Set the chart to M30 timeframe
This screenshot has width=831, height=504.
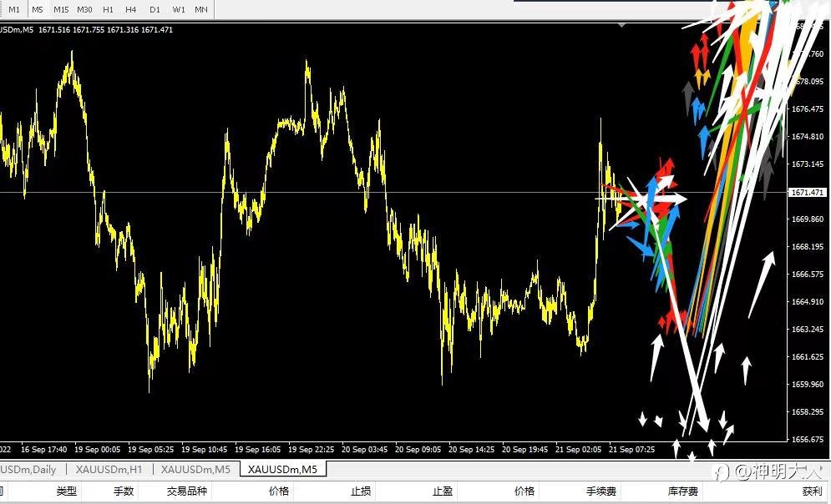84,9
